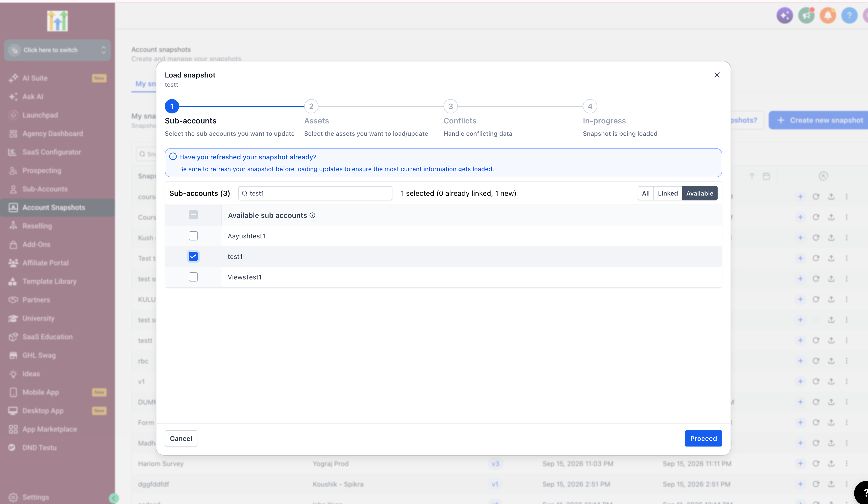Click the Mobile App sidebar icon
Screen dimensions: 868x504
[13, 392]
